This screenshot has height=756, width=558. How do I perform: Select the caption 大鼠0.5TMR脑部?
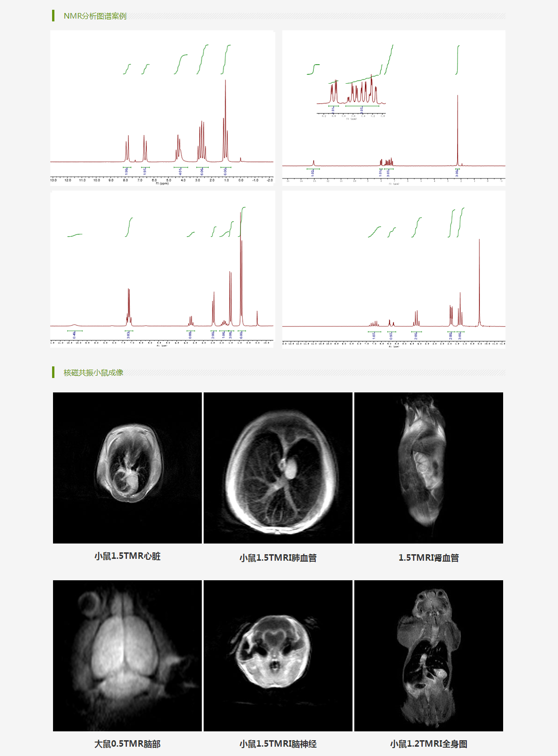click(127, 744)
